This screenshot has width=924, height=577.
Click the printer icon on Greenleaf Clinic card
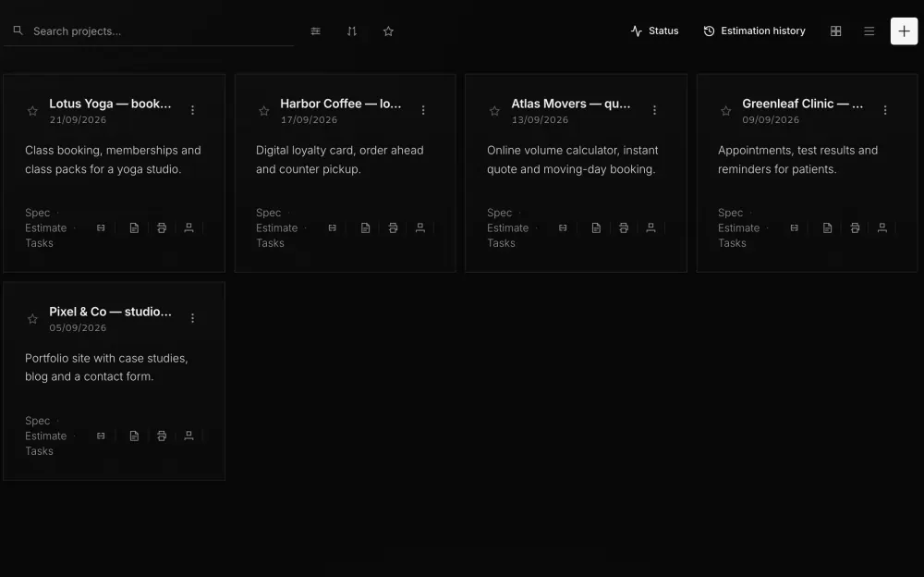pos(855,227)
